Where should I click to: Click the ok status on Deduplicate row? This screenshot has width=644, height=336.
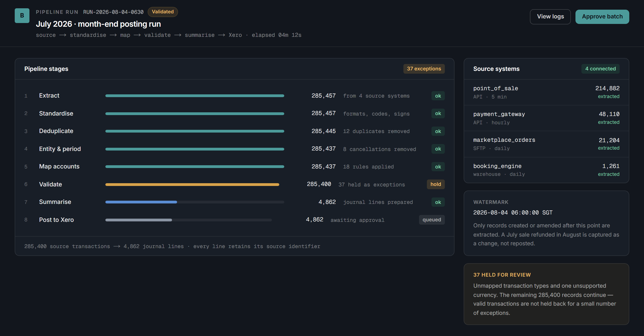pos(438,131)
